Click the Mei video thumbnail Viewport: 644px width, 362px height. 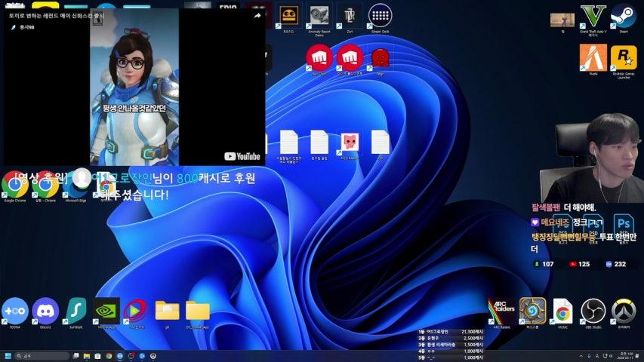134,87
